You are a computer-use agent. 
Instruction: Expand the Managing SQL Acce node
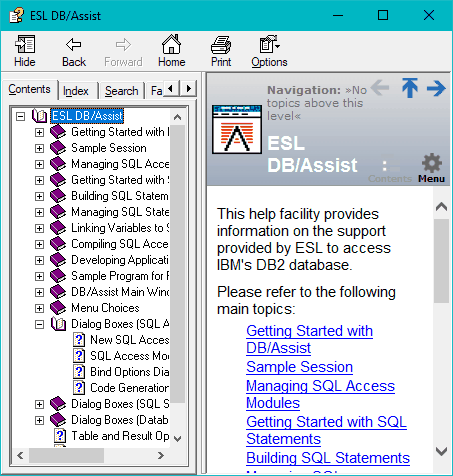tap(39, 164)
